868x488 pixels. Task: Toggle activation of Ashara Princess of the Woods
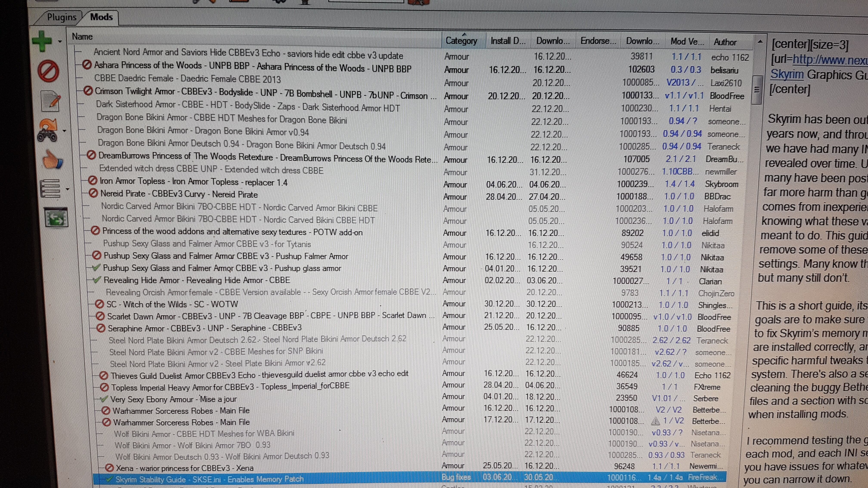(x=87, y=65)
